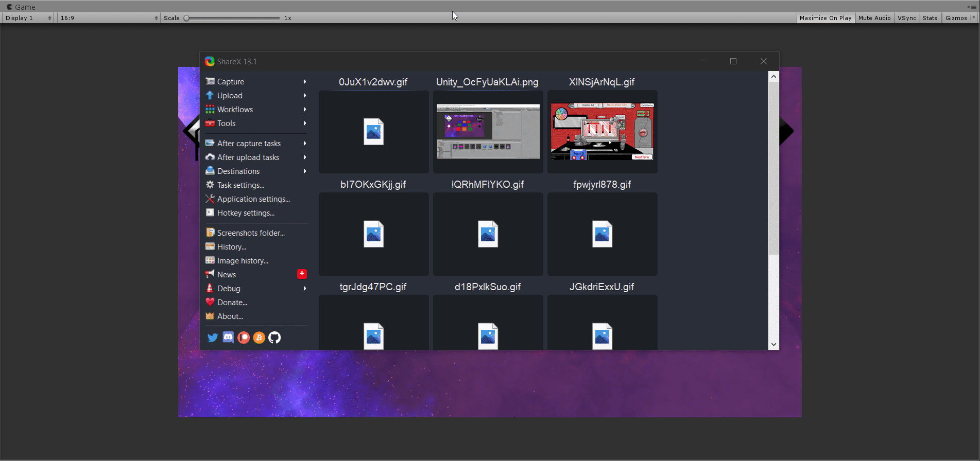
Task: Click the Destinations icon
Action: click(x=210, y=171)
